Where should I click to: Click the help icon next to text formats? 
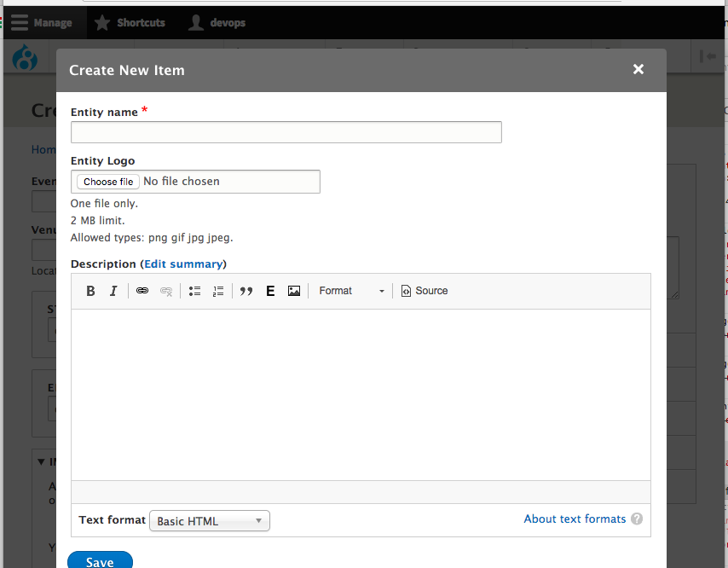(x=637, y=519)
